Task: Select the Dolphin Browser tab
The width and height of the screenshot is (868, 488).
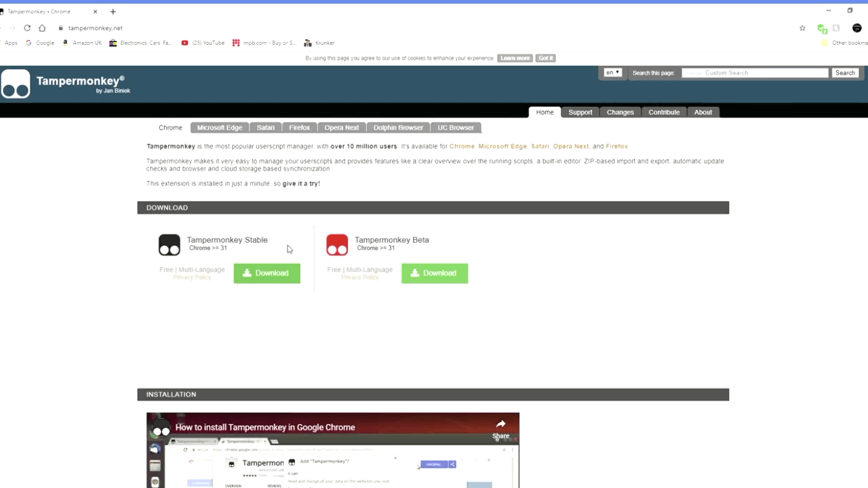Action: coord(398,127)
